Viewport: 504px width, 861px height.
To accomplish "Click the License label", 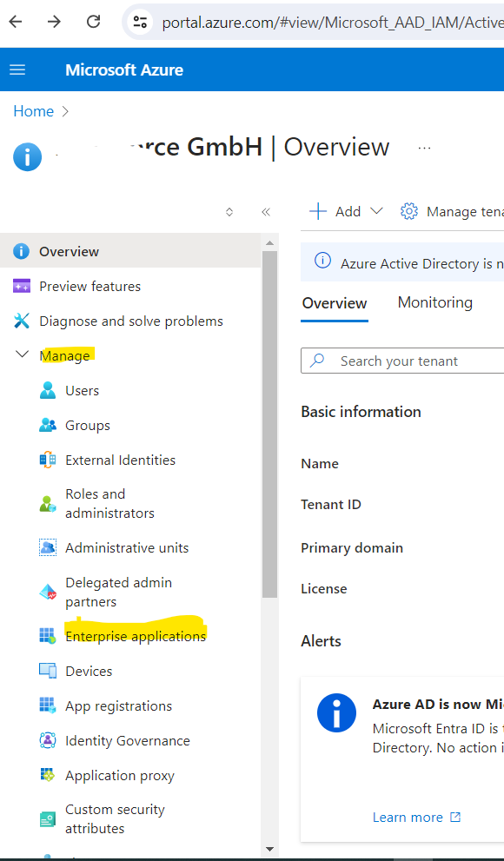I will pyautogui.click(x=323, y=589).
